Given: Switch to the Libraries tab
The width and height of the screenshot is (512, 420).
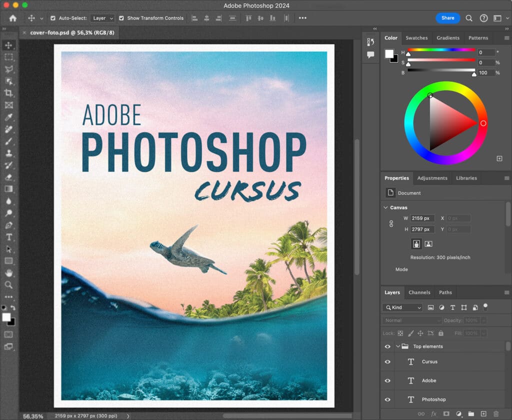Looking at the screenshot, I should click(x=466, y=178).
